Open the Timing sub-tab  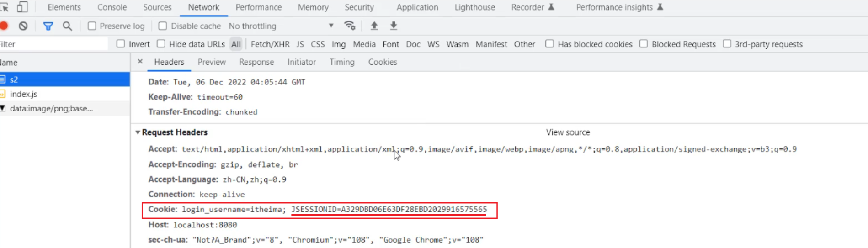(x=342, y=62)
